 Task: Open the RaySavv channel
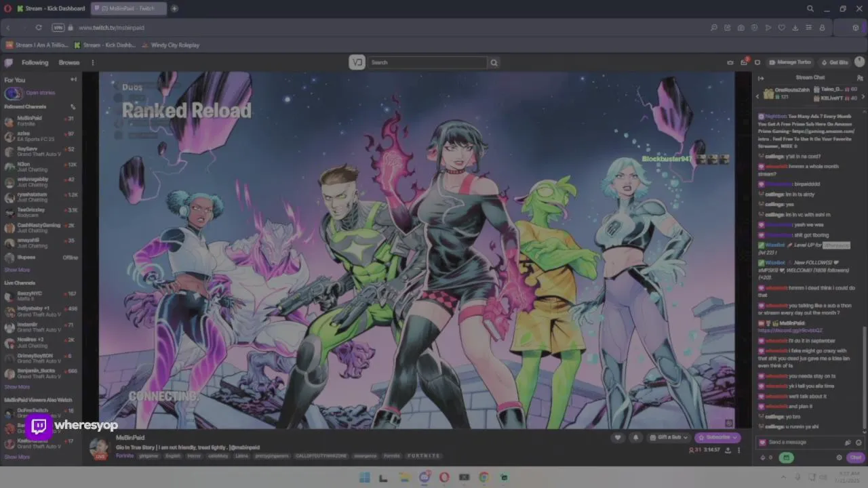(x=41, y=151)
